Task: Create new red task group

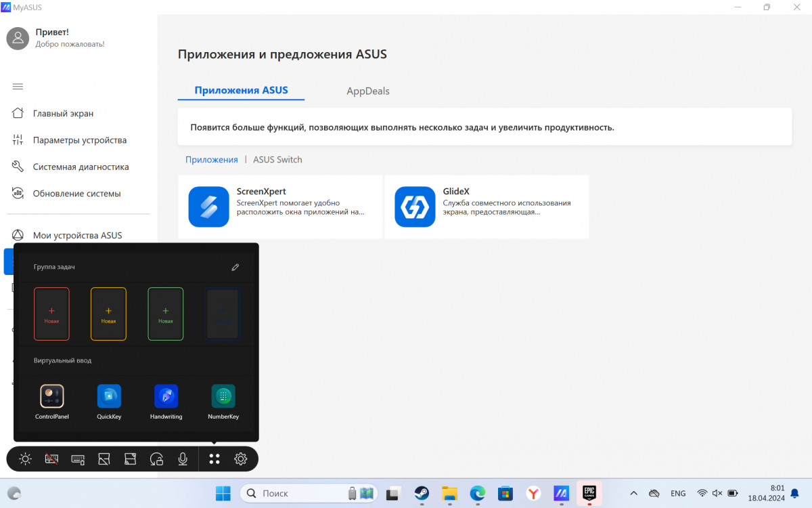Action: 51,314
